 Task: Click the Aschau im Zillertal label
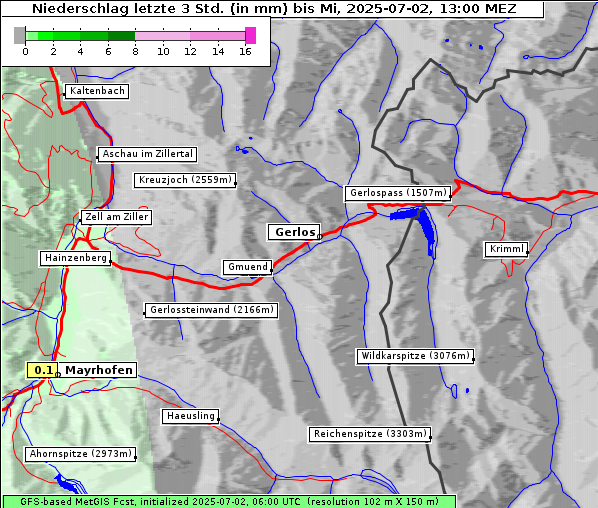(x=147, y=154)
